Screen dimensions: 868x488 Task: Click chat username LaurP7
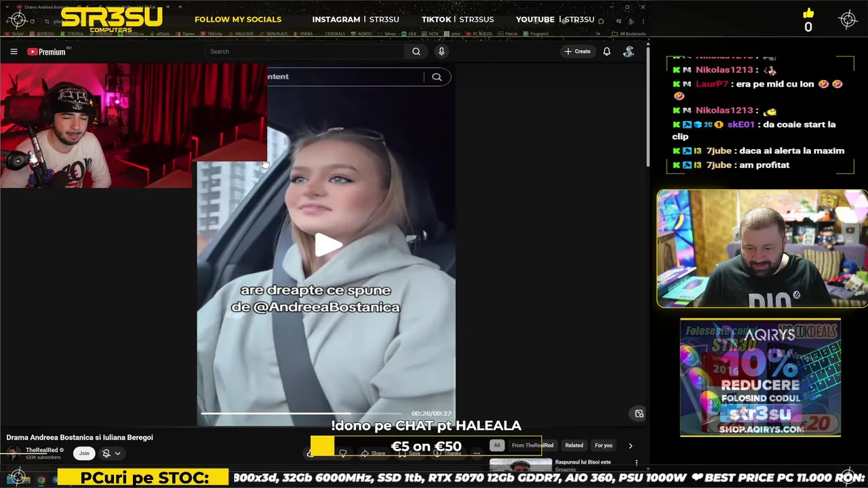click(x=712, y=83)
